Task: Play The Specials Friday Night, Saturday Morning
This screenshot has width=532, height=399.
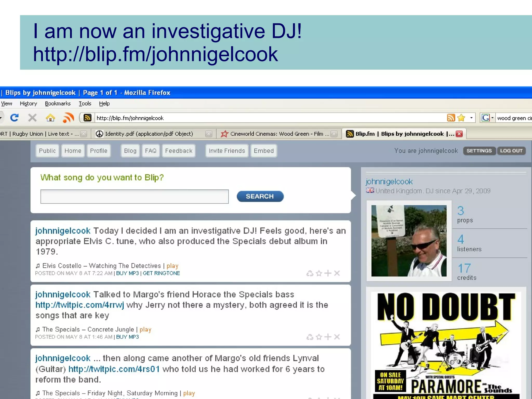Action: coord(189,393)
